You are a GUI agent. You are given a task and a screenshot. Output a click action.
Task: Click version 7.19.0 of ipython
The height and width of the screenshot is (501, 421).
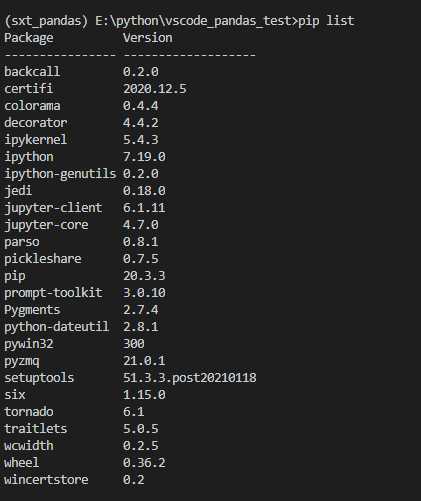click(144, 157)
